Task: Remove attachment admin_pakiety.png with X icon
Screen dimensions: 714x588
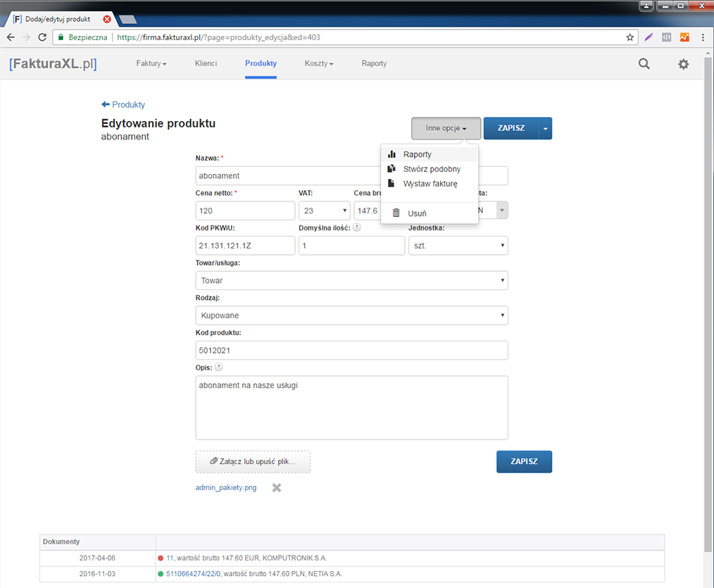Action: [x=277, y=487]
